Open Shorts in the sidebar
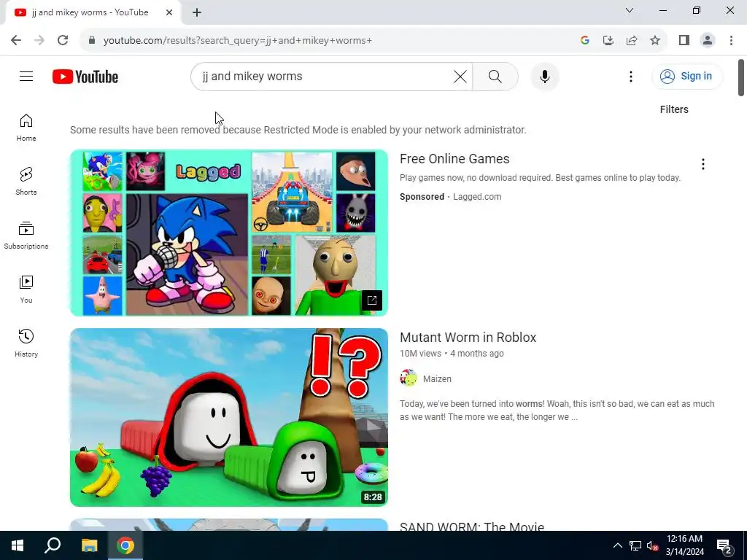The width and height of the screenshot is (747, 560). (x=26, y=182)
